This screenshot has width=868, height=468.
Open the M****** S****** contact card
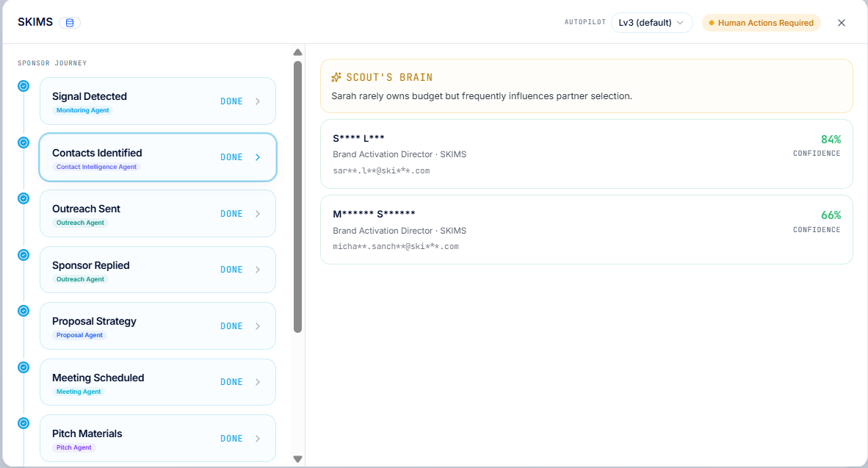pos(586,230)
